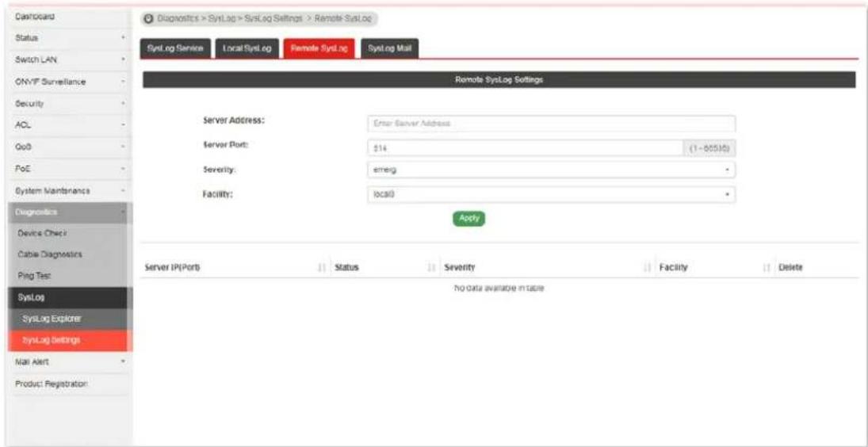The width and height of the screenshot is (868, 447).
Task: Click the port range hint (1-65535)
Action: pos(711,148)
